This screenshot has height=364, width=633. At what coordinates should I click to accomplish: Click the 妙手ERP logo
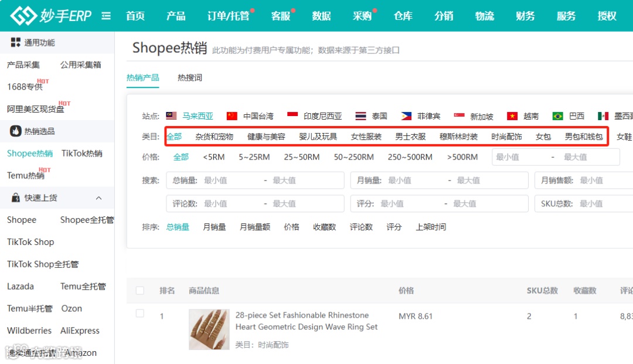[51, 16]
